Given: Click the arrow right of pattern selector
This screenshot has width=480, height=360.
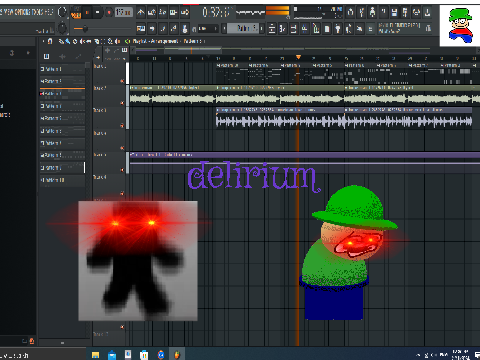Looking at the screenshot, I should (x=262, y=29).
